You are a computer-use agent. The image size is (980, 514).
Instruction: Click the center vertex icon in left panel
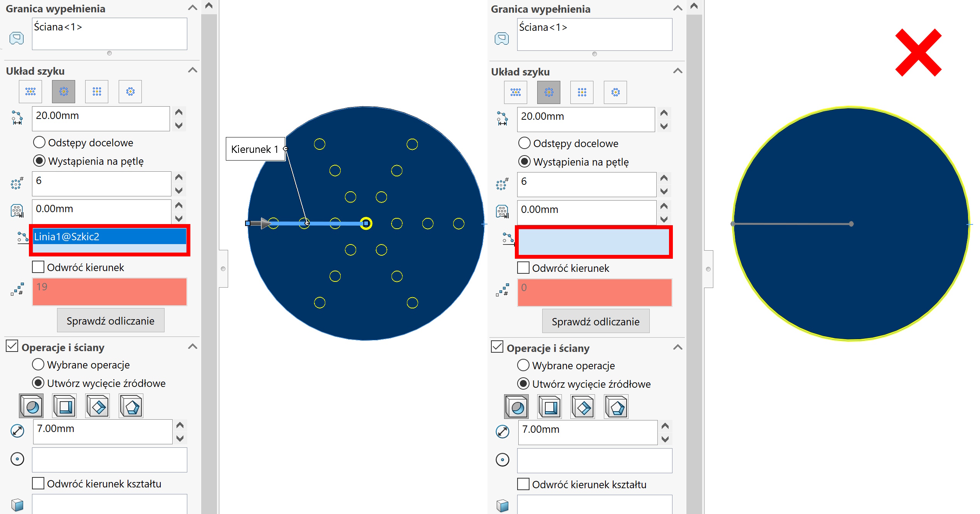pyautogui.click(x=17, y=459)
